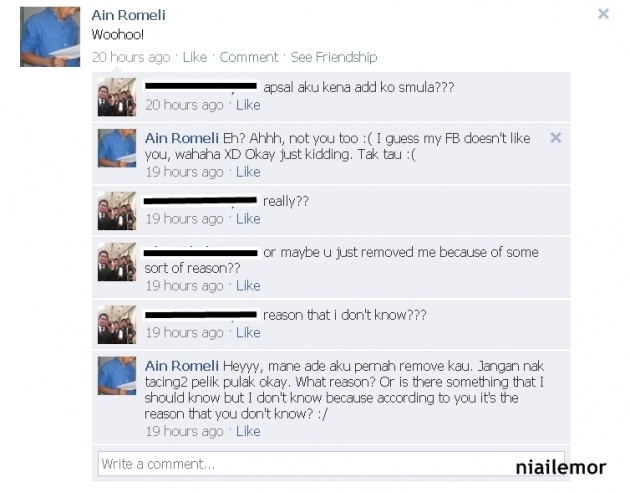Click Ain Romeli avatar beside 'Eh? Ahhh' comment
The height and width of the screenshot is (493, 630).
[117, 148]
